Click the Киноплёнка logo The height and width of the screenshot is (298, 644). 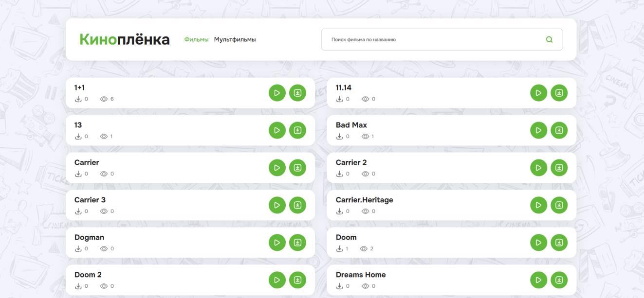tap(125, 39)
